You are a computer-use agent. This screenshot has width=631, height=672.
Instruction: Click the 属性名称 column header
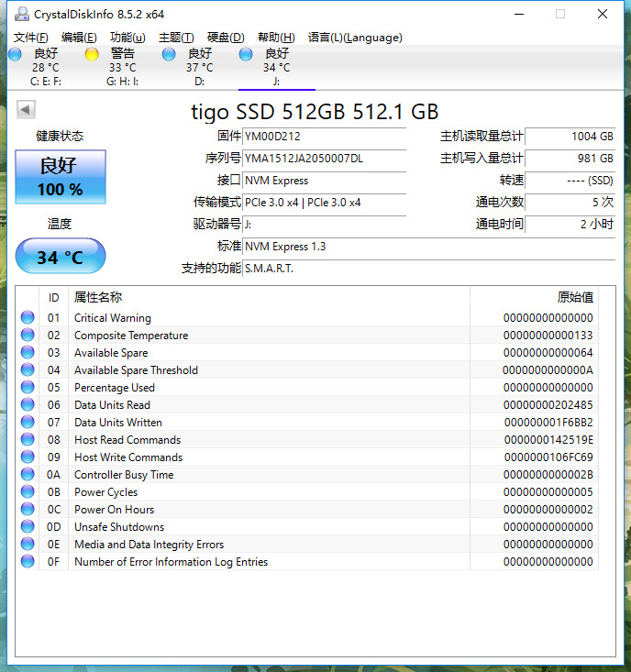98,297
